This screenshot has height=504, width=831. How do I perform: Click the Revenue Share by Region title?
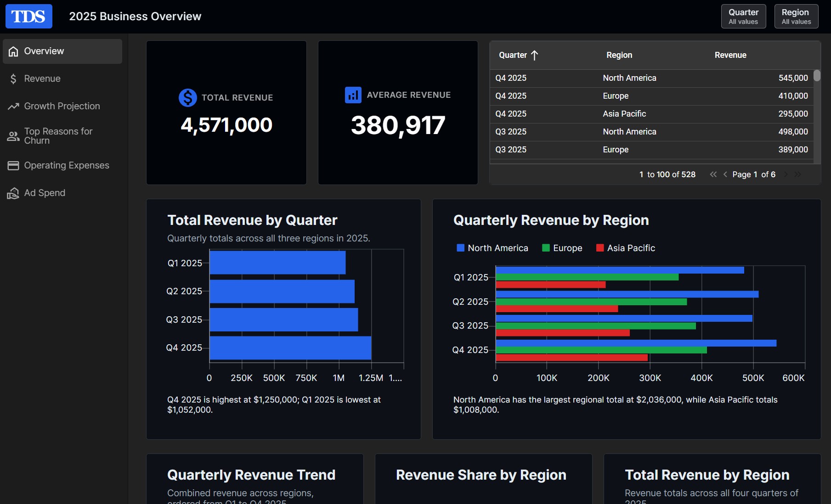coord(481,475)
